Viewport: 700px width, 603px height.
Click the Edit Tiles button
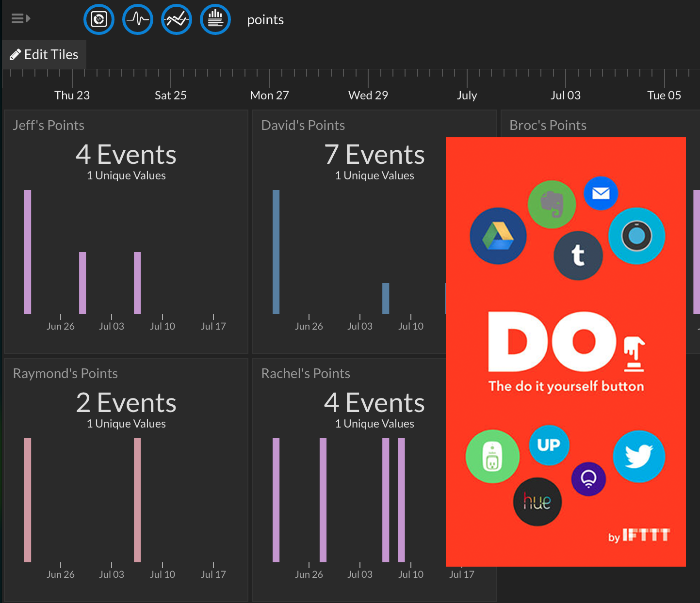pos(44,54)
